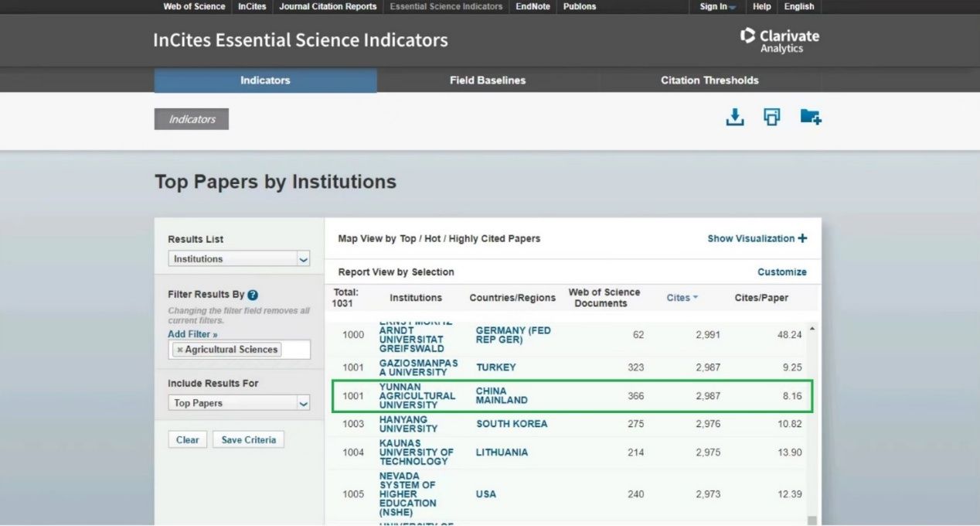Click the Add Filter link

tap(192, 334)
